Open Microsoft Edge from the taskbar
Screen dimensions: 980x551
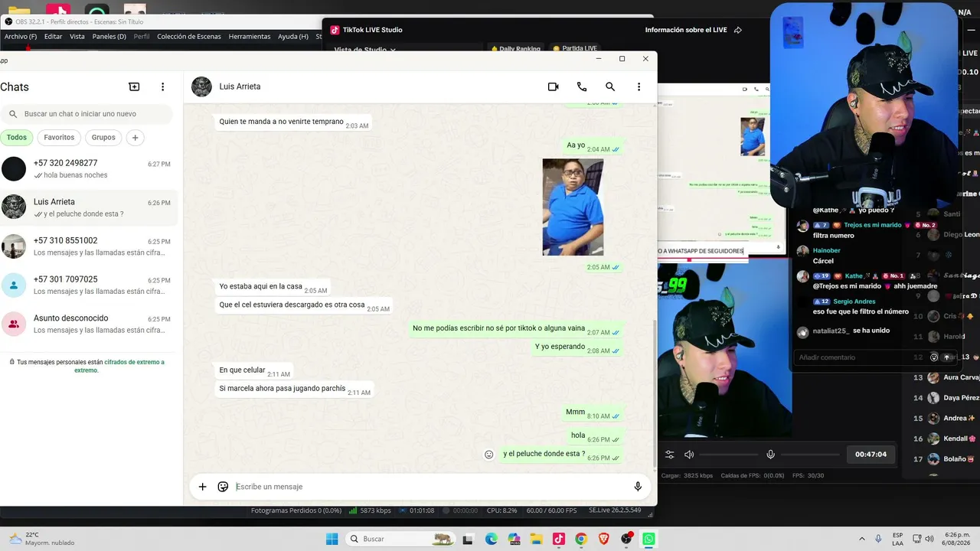491,539
